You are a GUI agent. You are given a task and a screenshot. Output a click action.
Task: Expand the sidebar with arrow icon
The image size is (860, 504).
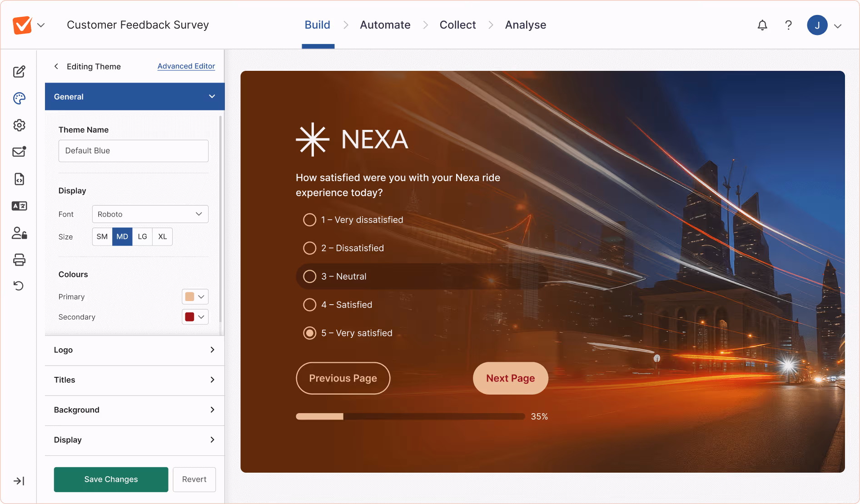pyautogui.click(x=19, y=481)
